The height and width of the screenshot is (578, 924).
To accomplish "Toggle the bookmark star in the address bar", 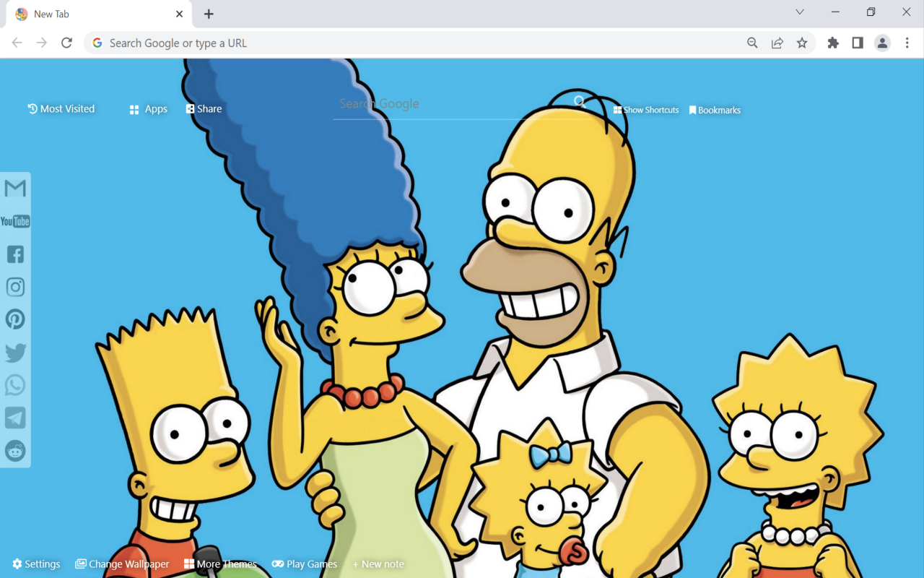I will pyautogui.click(x=802, y=43).
